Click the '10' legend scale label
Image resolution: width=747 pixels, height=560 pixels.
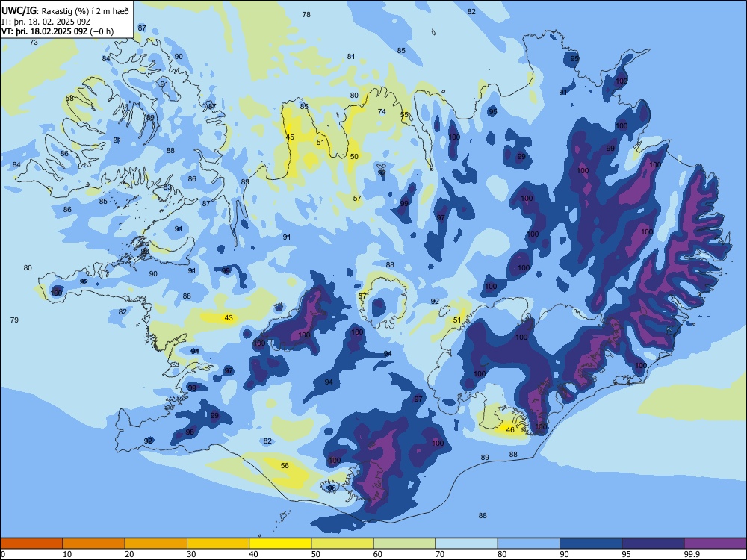[68, 554]
